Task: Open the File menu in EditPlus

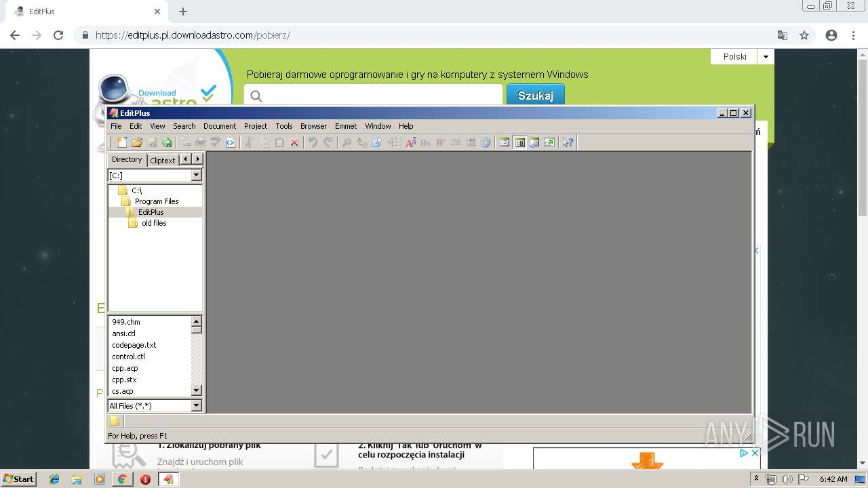Action: point(116,126)
